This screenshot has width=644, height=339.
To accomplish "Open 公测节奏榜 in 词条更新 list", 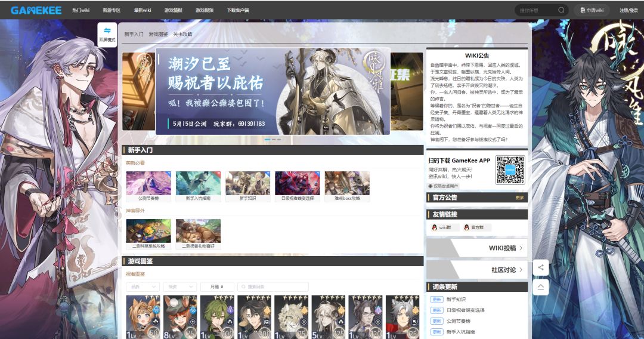I will click(x=459, y=321).
